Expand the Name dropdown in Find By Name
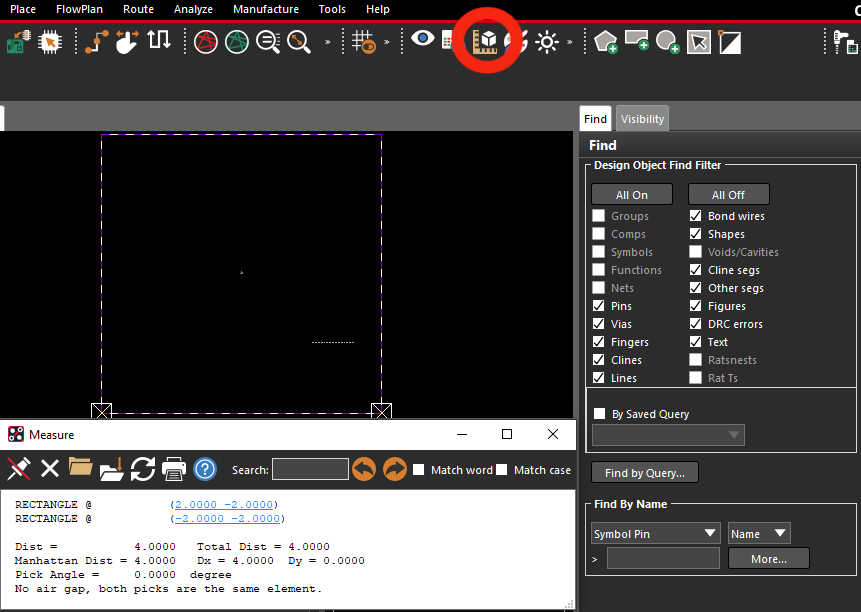The width and height of the screenshot is (861, 612). (759, 534)
